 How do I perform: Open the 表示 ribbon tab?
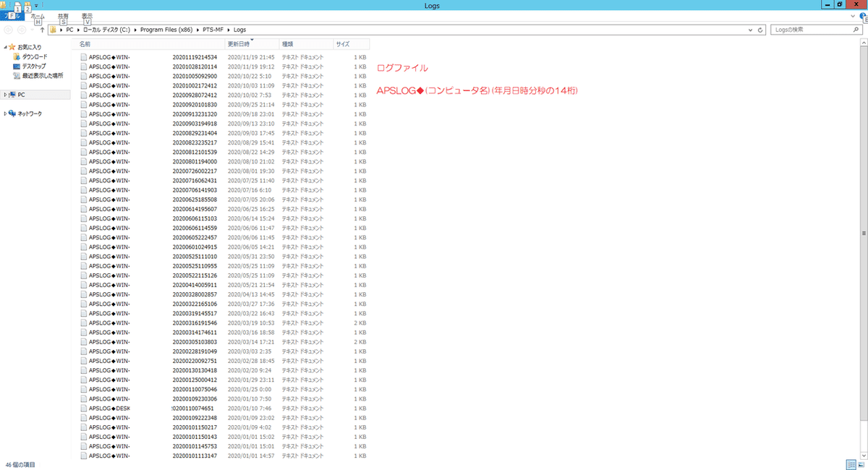point(87,16)
